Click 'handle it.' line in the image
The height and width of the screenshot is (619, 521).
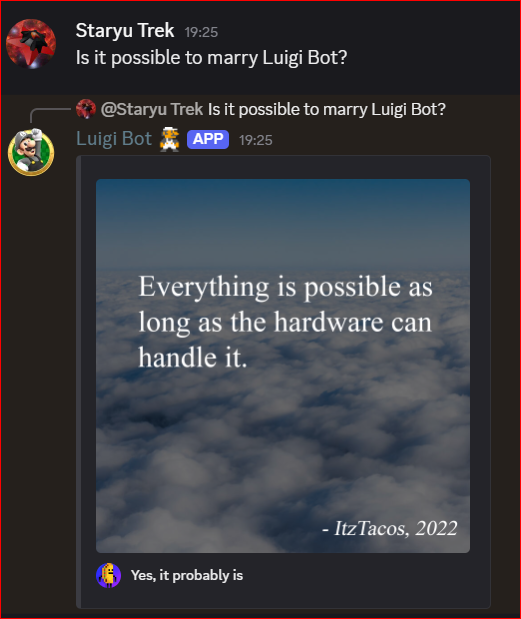[193, 358]
